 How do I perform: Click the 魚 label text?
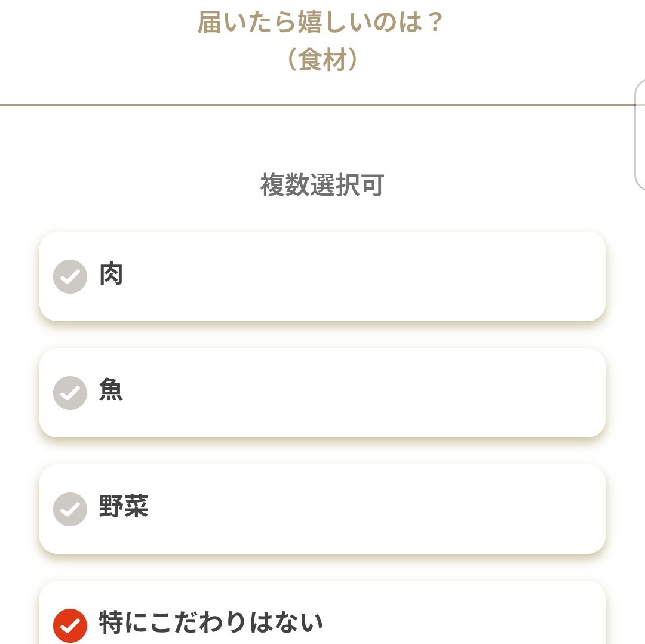point(111,390)
